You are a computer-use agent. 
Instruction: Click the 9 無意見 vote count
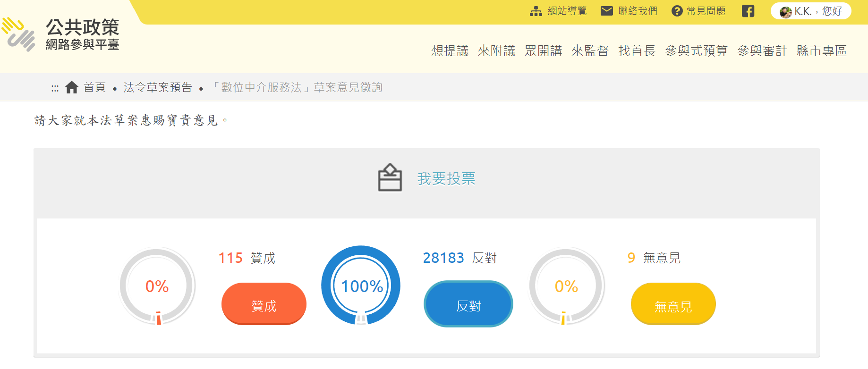click(x=654, y=258)
